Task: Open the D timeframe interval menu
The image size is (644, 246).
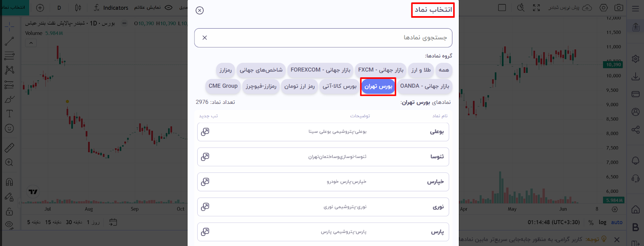Action: 59,8
